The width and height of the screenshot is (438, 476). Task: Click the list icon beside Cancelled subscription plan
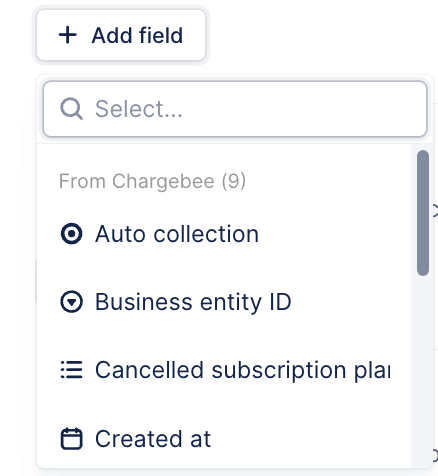71,370
